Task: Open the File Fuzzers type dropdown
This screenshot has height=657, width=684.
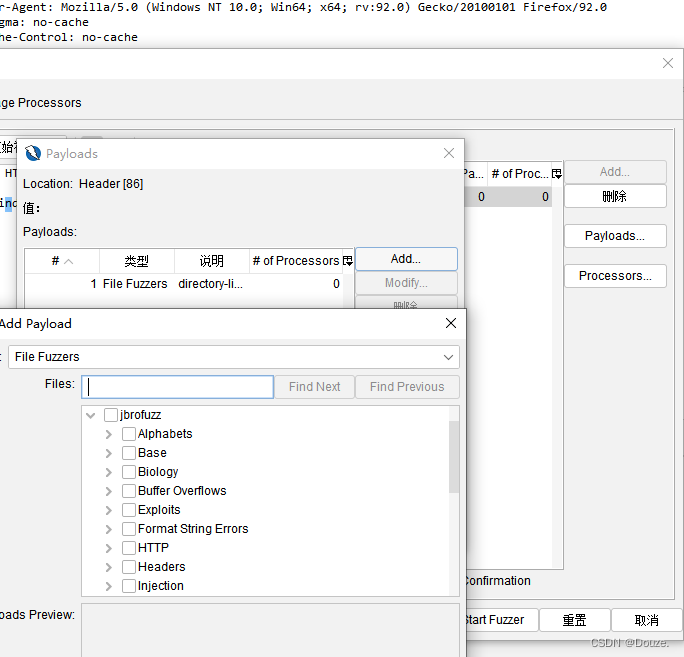Action: pos(234,357)
